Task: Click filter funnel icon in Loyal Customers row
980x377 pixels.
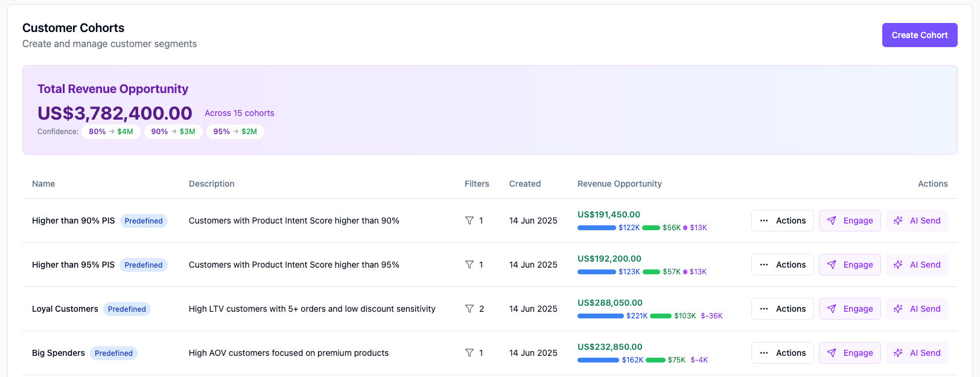Action: tap(469, 309)
